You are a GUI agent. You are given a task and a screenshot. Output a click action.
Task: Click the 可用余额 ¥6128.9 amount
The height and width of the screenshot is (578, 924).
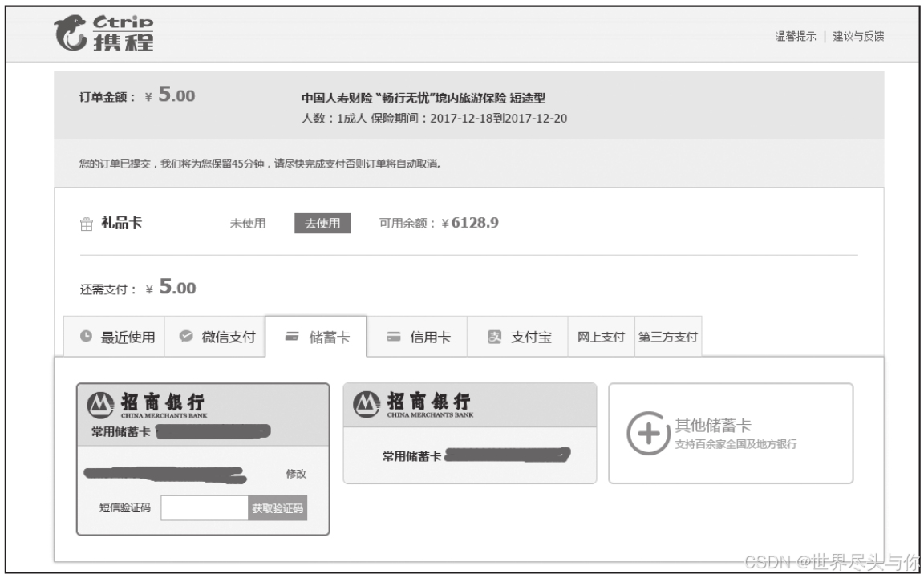(470, 223)
